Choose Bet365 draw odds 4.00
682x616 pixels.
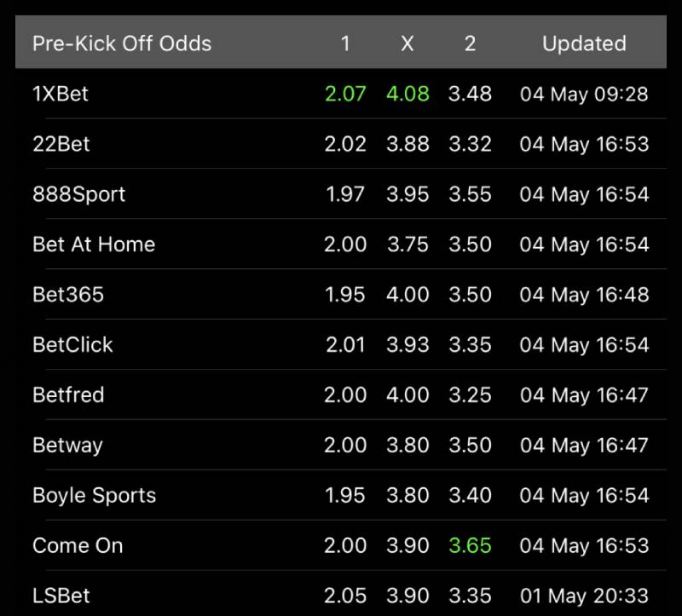pyautogui.click(x=407, y=294)
